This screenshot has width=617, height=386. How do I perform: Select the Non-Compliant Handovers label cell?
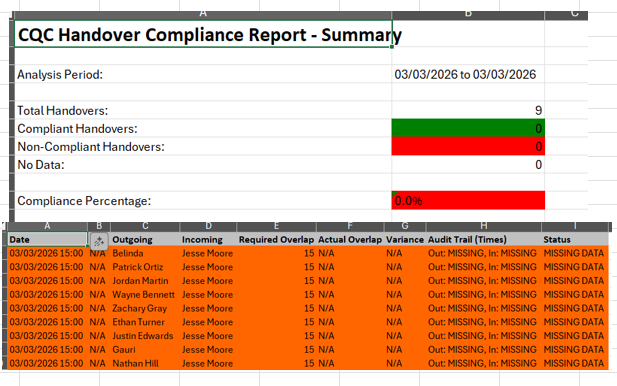point(203,146)
